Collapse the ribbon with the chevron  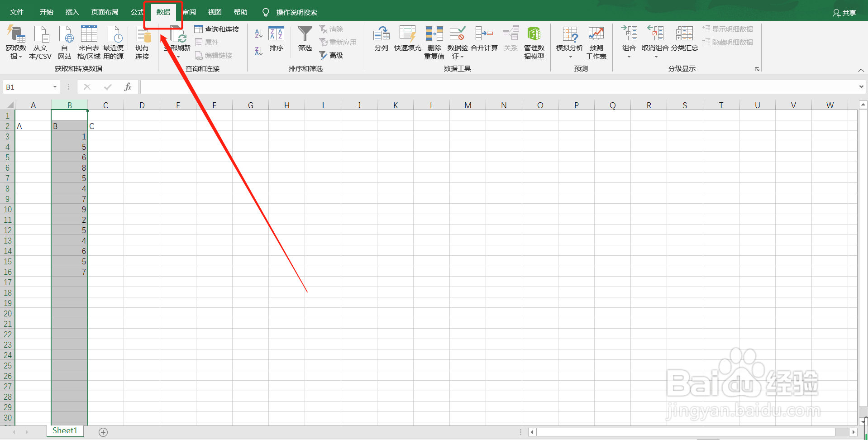pos(861,70)
